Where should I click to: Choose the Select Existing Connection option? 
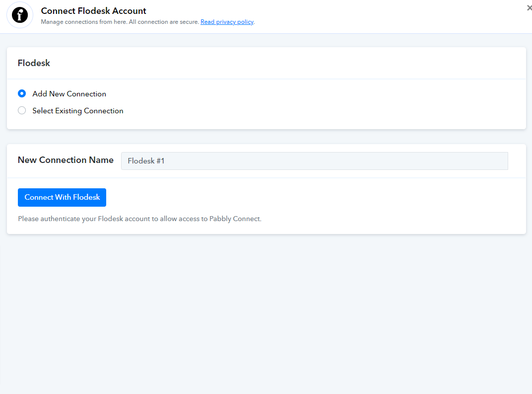[22, 110]
